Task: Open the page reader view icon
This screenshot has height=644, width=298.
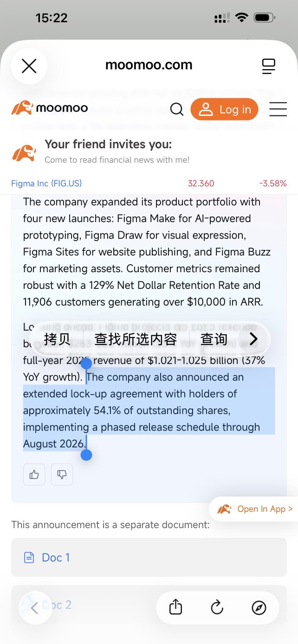Action: pos(269,66)
